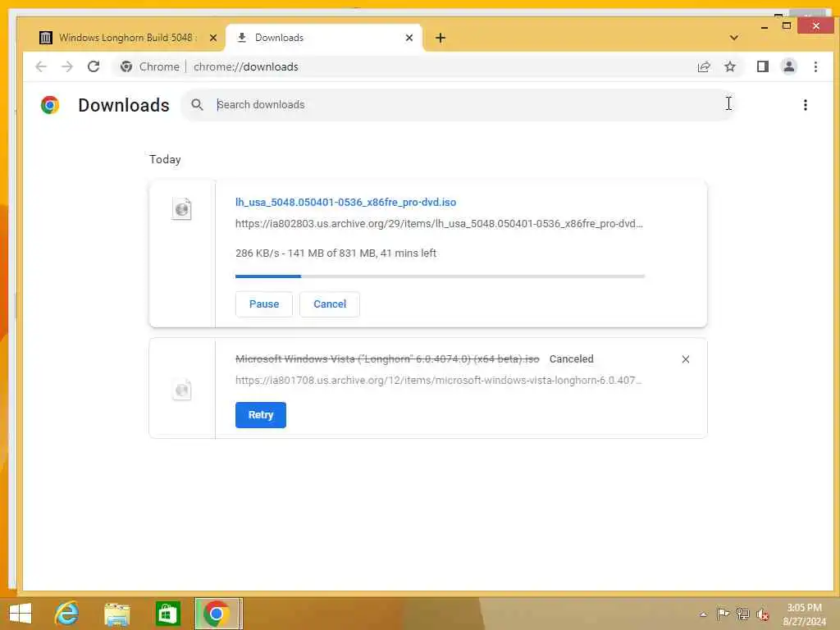Launch Internet Explorer from taskbar
This screenshot has width=840, height=630.
[x=67, y=614]
